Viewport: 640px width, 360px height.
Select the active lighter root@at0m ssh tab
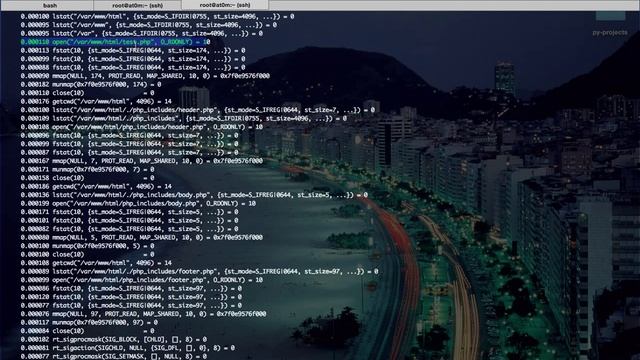pyautogui.click(x=225, y=5)
